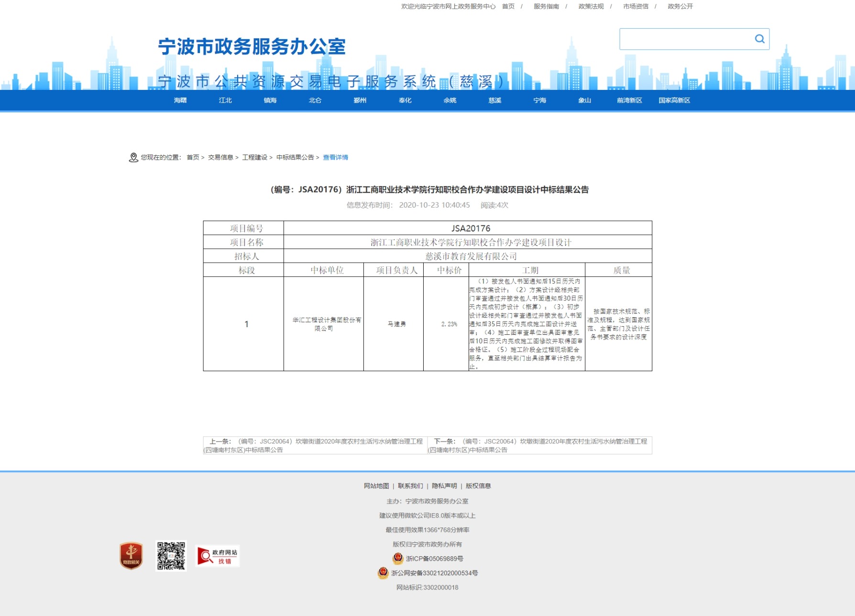Image resolution: width=855 pixels, height=616 pixels.
Task: Click inside the search input field
Action: (685, 39)
